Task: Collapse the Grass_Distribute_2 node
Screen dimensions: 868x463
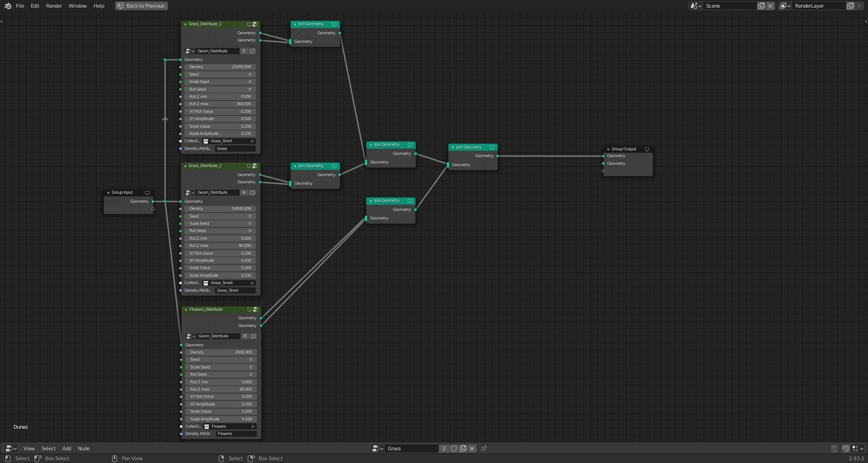Action: [185, 166]
